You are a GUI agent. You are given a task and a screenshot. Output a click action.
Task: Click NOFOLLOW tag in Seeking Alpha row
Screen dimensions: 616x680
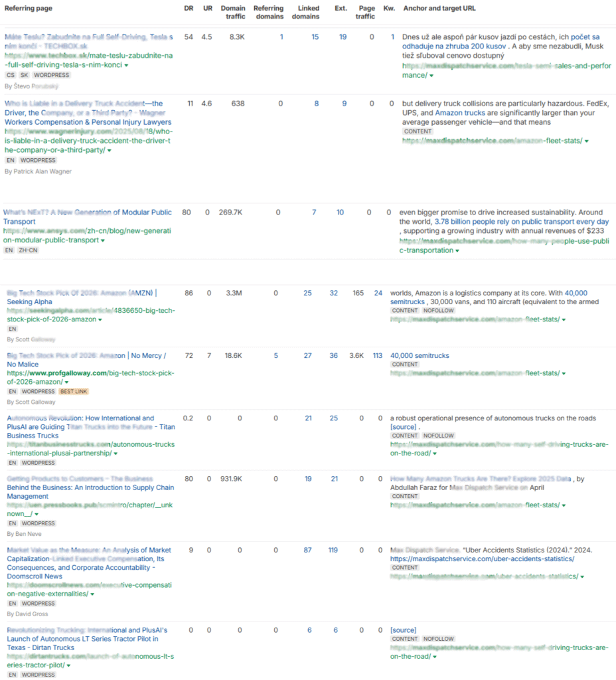click(439, 311)
